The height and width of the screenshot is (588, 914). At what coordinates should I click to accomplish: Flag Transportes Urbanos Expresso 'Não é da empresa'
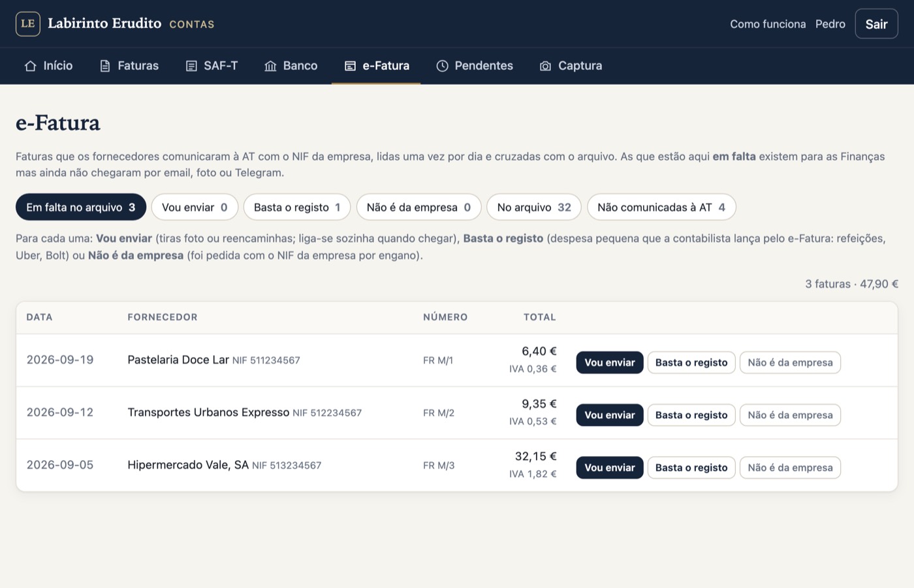790,415
